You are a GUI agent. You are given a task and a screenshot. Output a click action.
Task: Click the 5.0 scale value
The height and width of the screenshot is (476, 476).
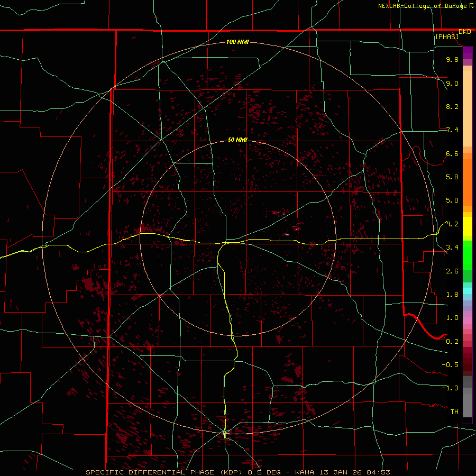pos(452,200)
